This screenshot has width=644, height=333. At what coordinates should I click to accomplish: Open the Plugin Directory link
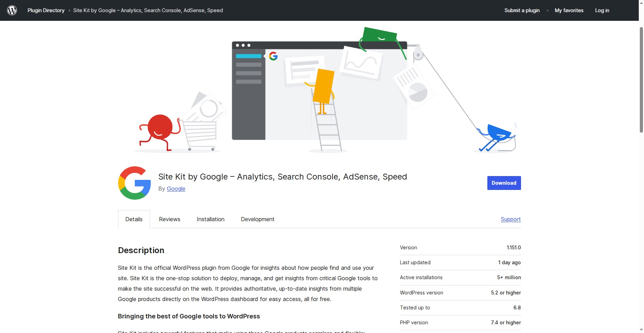coord(46,10)
